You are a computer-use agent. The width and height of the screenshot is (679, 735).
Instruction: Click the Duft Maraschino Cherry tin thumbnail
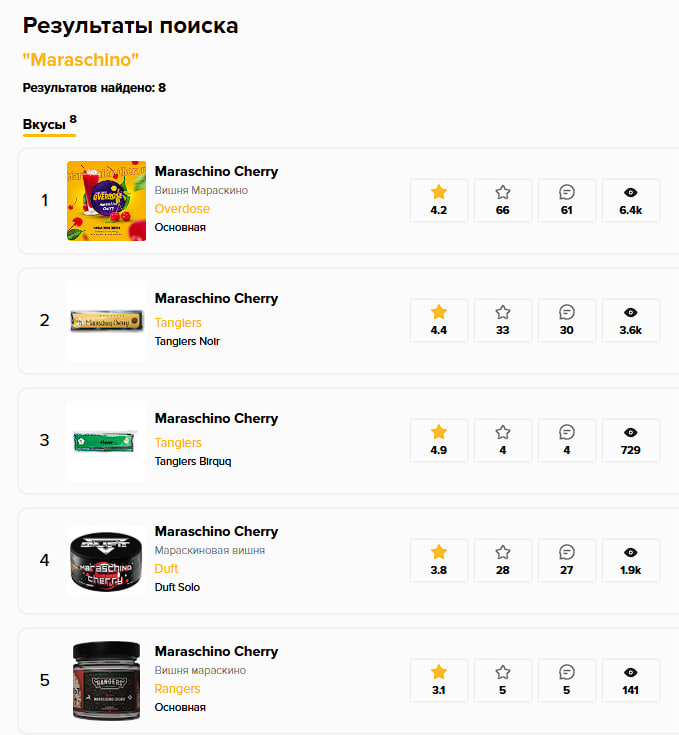click(x=106, y=561)
